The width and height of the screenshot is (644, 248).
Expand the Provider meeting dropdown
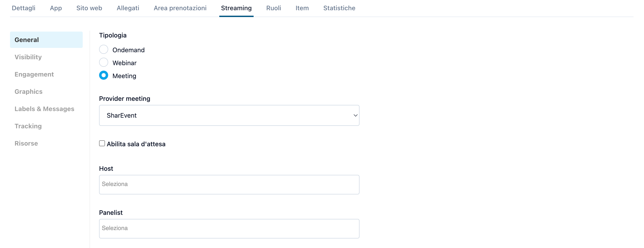[229, 115]
